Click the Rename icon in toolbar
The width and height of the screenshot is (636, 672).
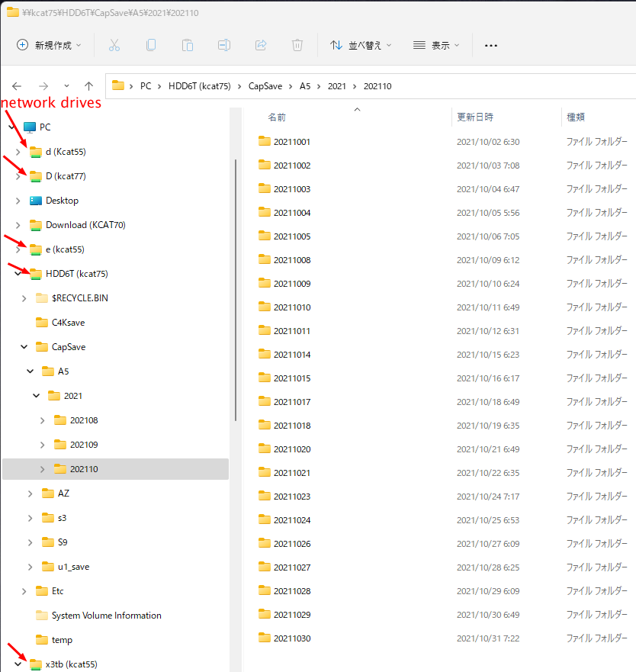[224, 45]
